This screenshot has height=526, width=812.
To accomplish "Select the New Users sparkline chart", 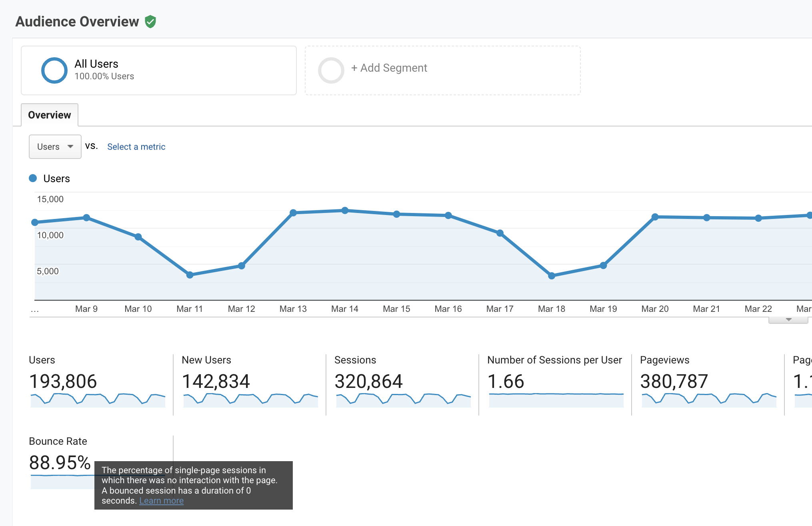I will pyautogui.click(x=250, y=400).
